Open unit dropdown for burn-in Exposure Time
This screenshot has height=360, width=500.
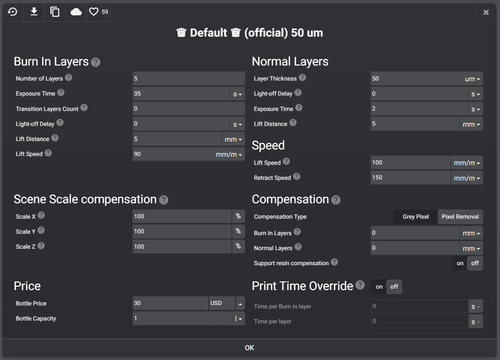click(237, 94)
